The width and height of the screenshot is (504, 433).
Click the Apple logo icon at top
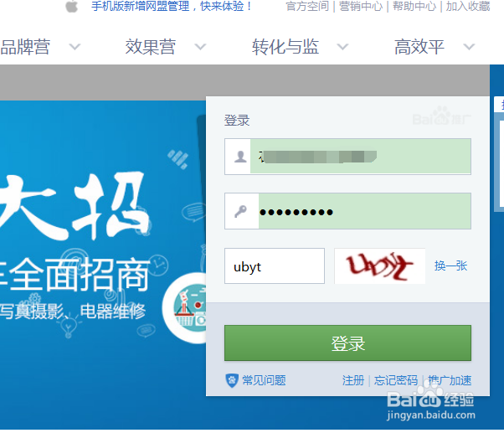point(72,6)
